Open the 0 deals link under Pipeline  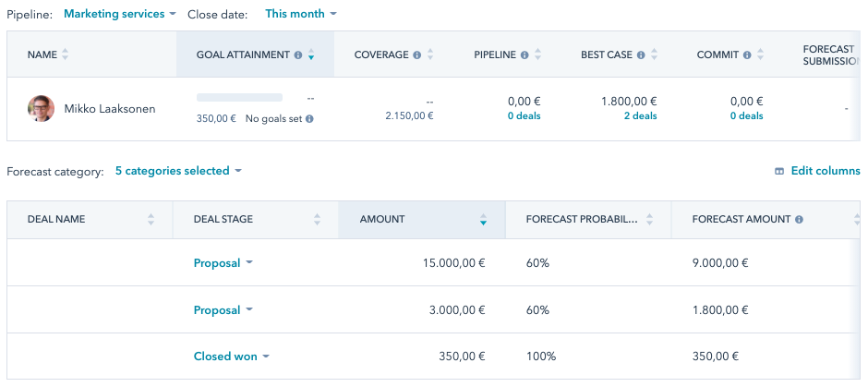(x=524, y=116)
